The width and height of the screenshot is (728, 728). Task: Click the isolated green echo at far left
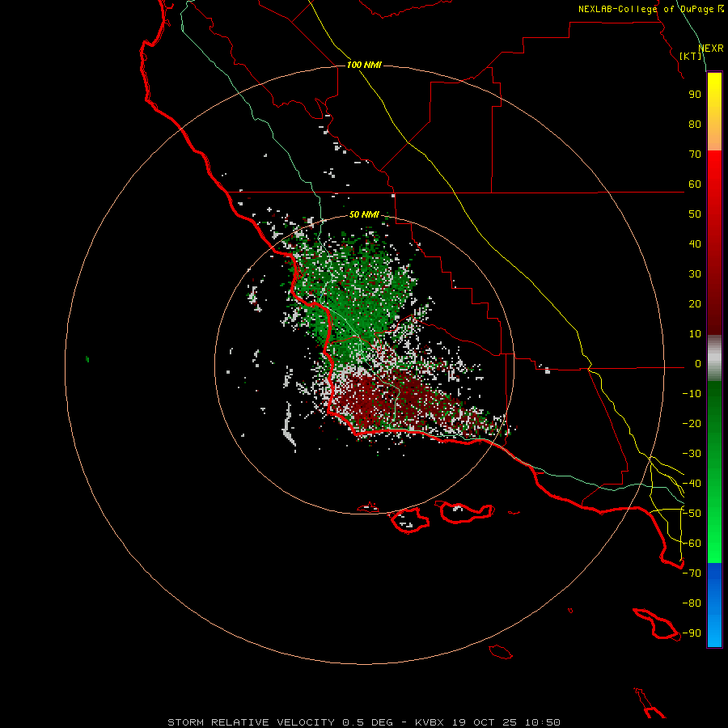pos(87,359)
